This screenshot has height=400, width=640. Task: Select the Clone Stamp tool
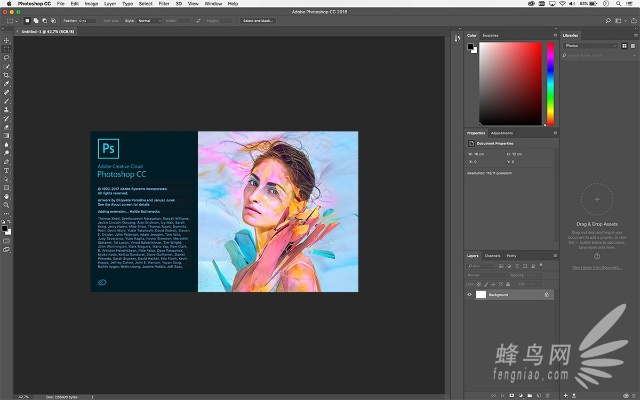6,110
